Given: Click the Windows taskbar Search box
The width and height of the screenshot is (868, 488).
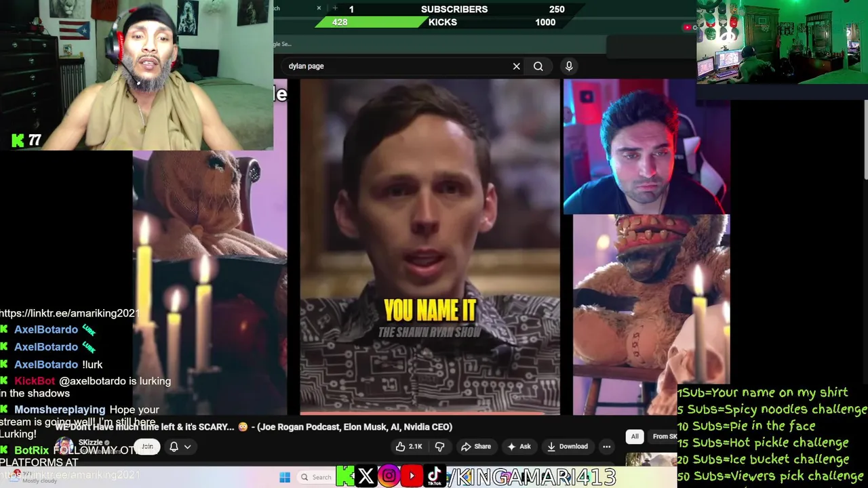Looking at the screenshot, I should [316, 477].
